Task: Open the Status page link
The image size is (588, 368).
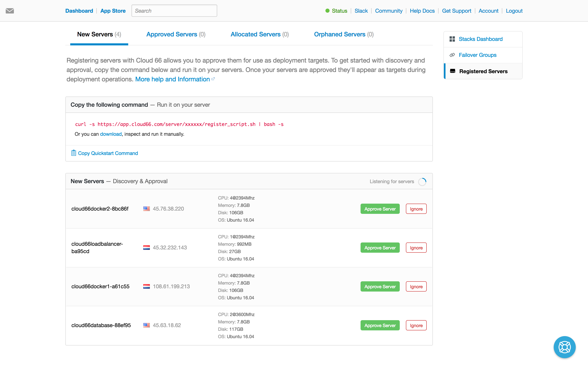Action: point(340,11)
